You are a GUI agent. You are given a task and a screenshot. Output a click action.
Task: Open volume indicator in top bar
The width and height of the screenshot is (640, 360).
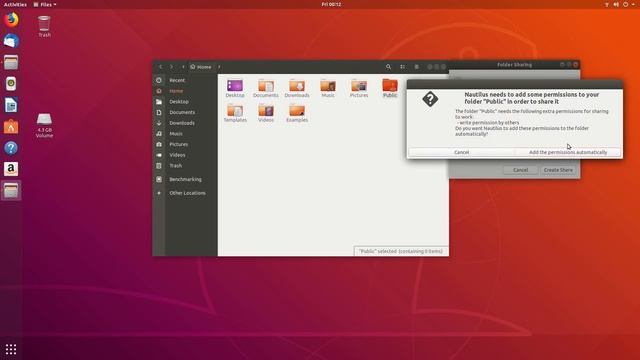pyautogui.click(x=616, y=4)
